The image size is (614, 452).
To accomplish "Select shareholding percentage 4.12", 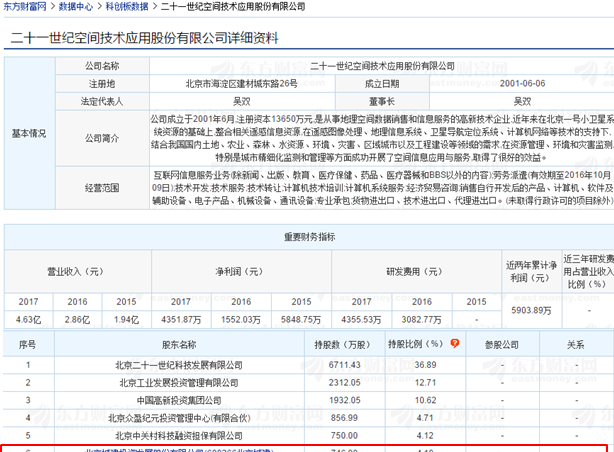I will 425,436.
